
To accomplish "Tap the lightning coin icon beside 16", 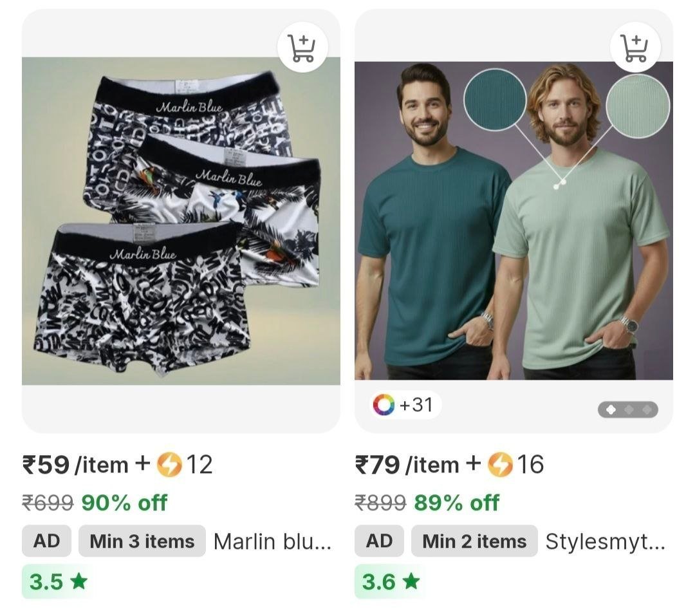I will click(x=501, y=465).
